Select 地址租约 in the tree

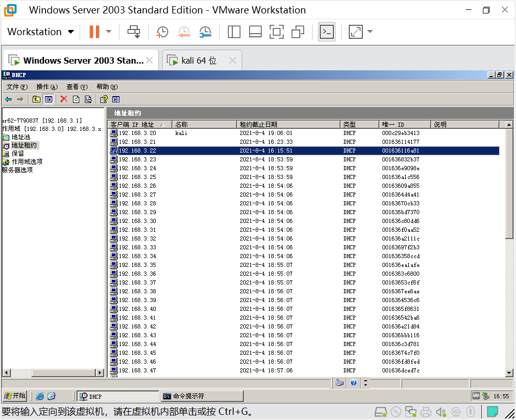click(24, 145)
